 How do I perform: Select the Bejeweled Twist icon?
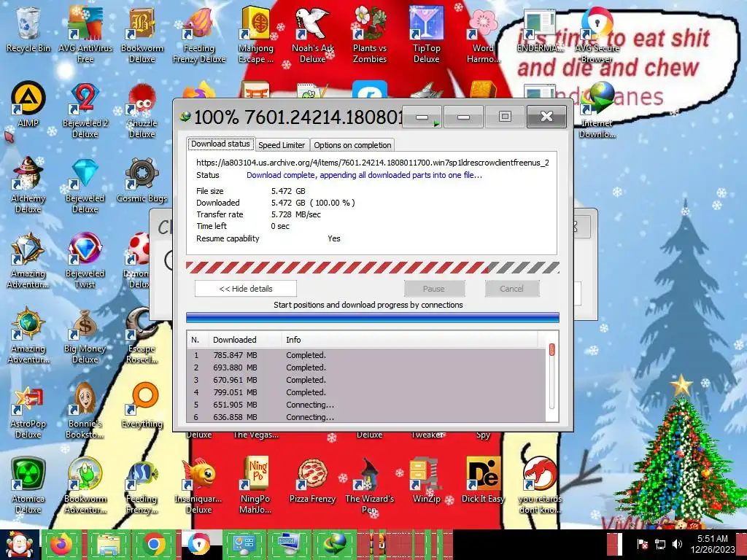85,260
